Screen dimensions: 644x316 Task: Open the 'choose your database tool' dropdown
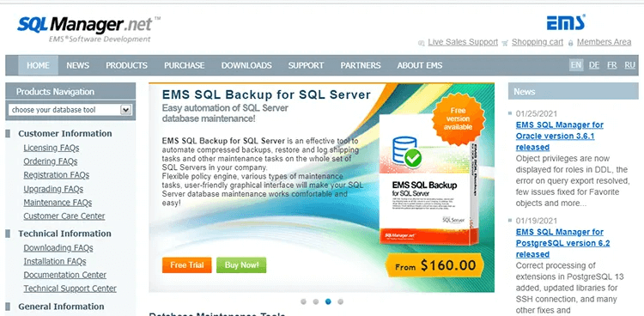coord(70,110)
